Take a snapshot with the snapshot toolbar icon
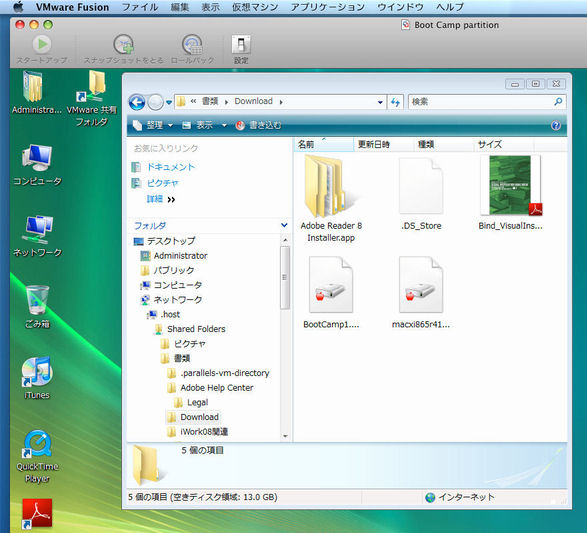The image size is (587, 533). [124, 45]
